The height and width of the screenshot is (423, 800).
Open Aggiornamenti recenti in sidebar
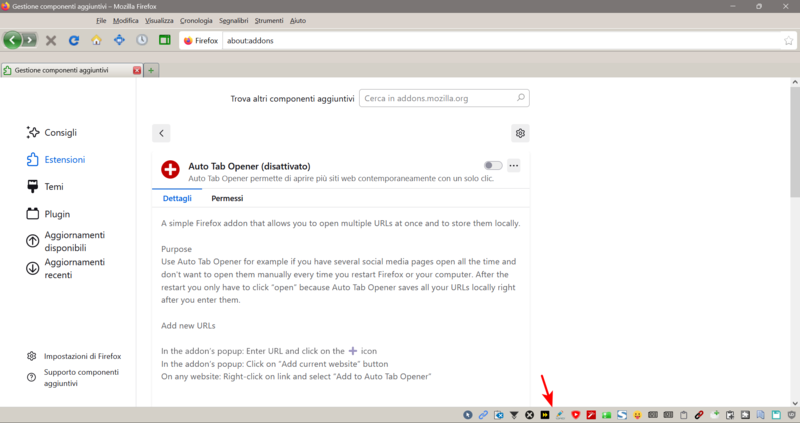[65, 268]
